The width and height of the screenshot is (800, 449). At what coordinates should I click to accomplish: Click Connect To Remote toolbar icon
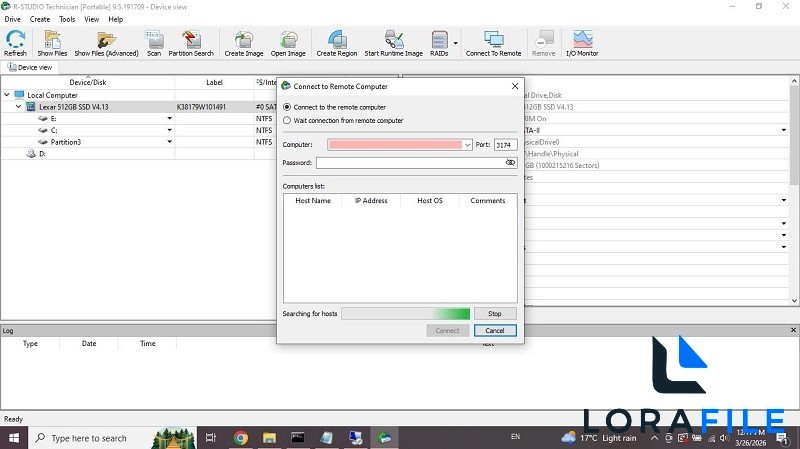click(x=493, y=43)
